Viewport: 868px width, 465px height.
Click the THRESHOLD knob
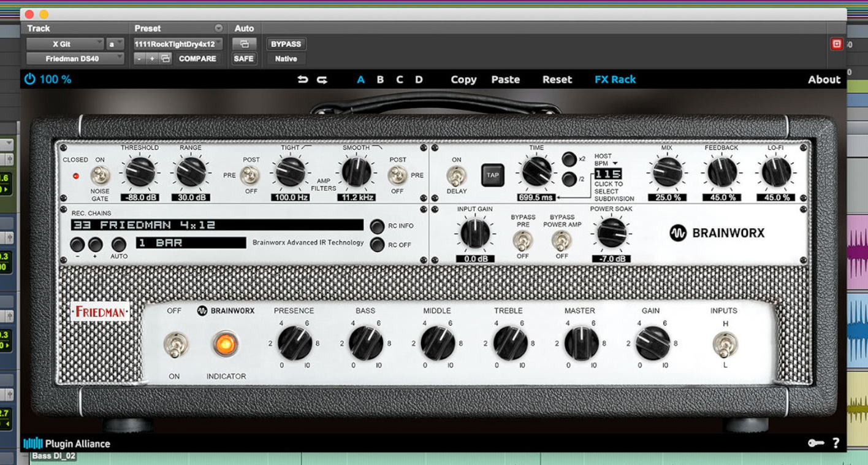click(x=140, y=172)
